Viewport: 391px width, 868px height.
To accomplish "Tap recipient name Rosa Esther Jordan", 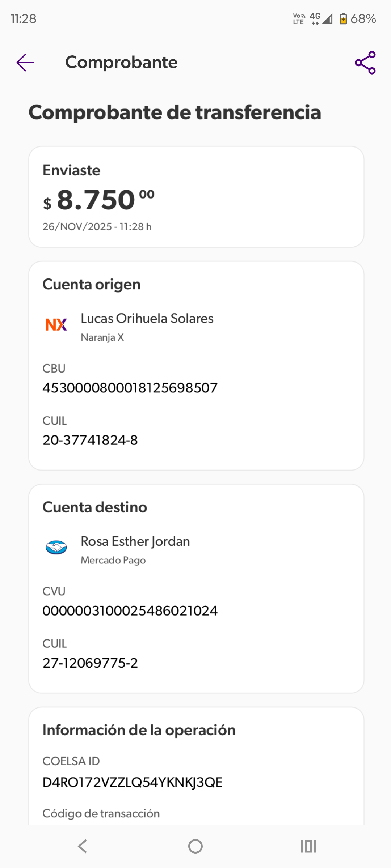I will (x=135, y=541).
